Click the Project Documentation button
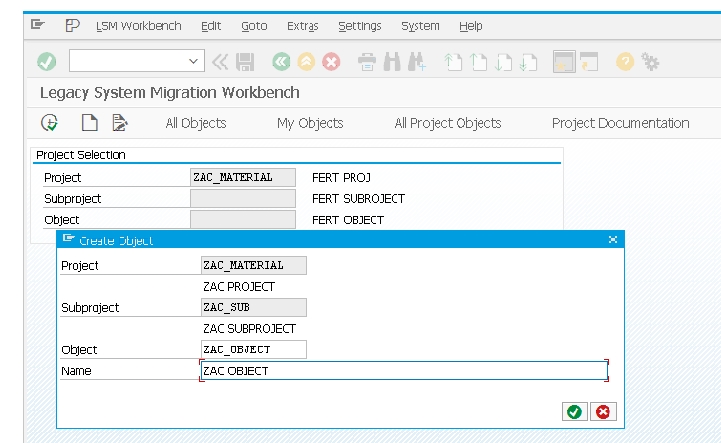This screenshot has height=443, width=721. [620, 123]
